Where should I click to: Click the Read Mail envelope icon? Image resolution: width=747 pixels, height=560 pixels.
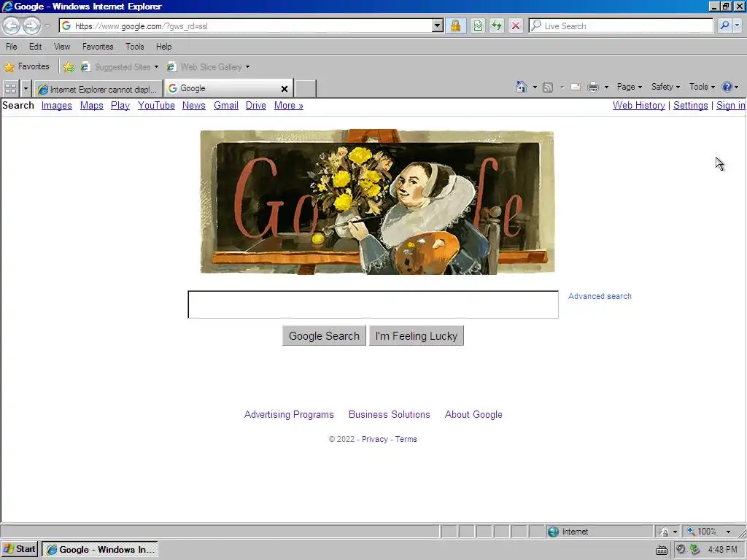(576, 87)
